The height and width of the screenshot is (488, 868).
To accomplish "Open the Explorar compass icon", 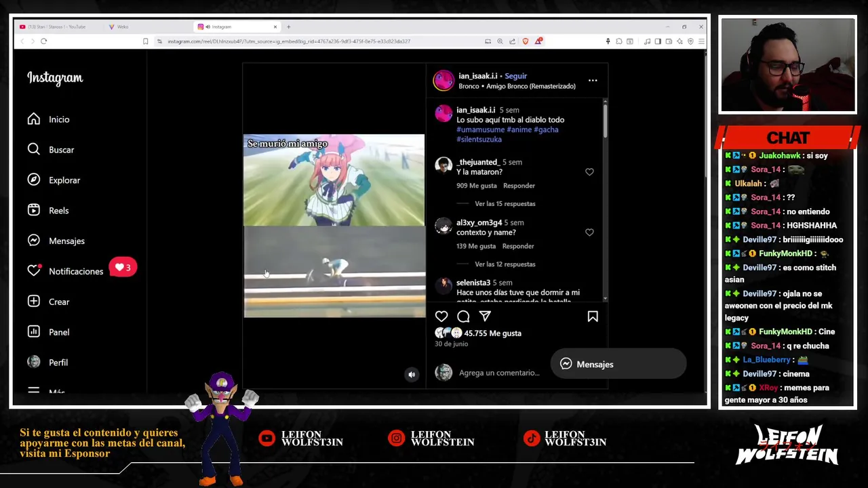I will (x=34, y=180).
